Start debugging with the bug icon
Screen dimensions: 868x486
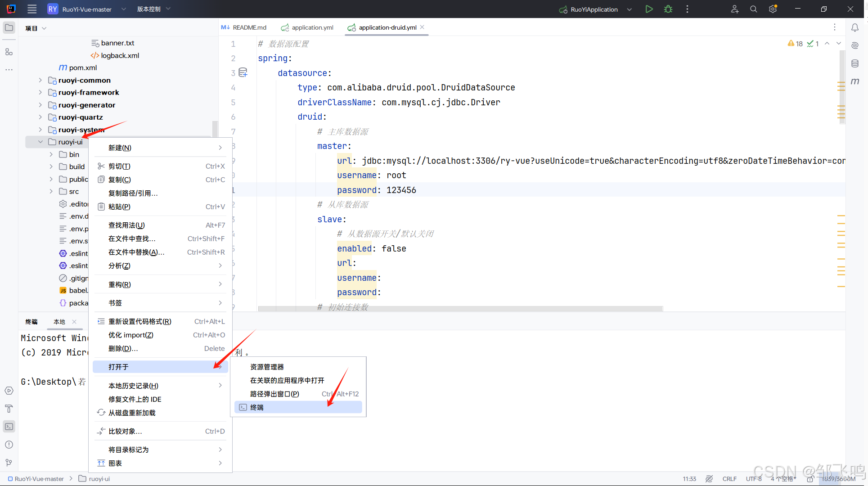point(668,9)
